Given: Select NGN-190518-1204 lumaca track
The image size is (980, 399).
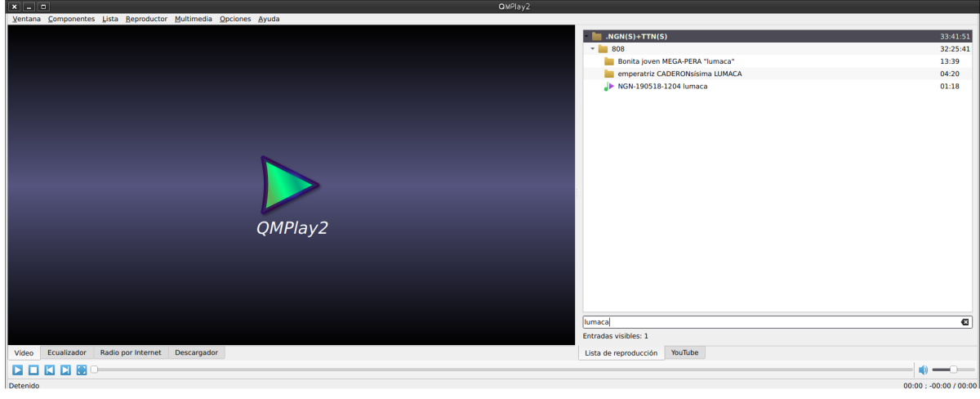Looking at the screenshot, I should pos(777,86).
